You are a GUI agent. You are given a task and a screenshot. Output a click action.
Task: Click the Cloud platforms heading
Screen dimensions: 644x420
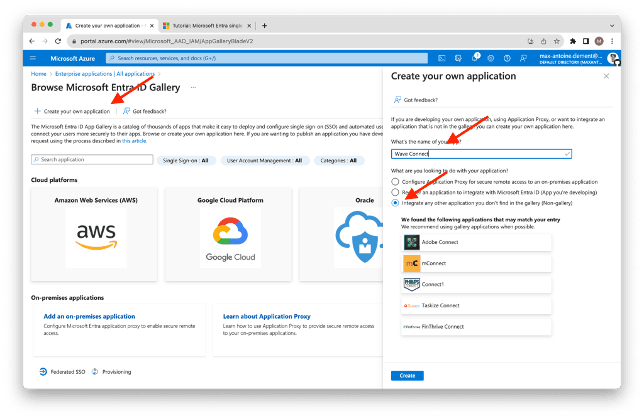point(54,180)
